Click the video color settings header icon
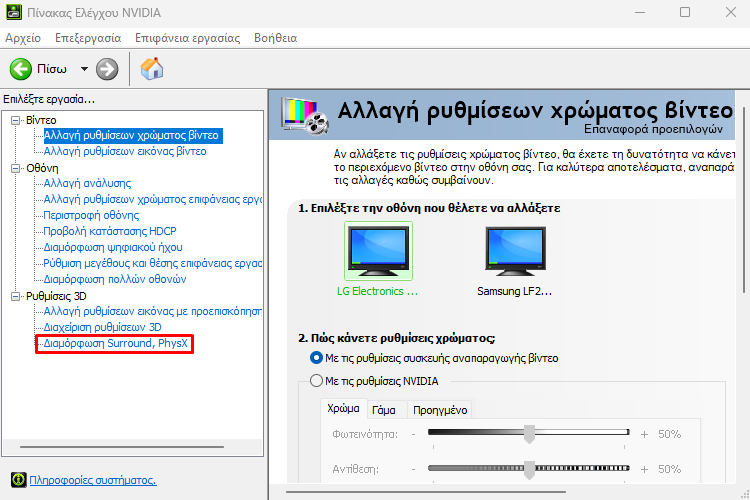 coord(305,115)
